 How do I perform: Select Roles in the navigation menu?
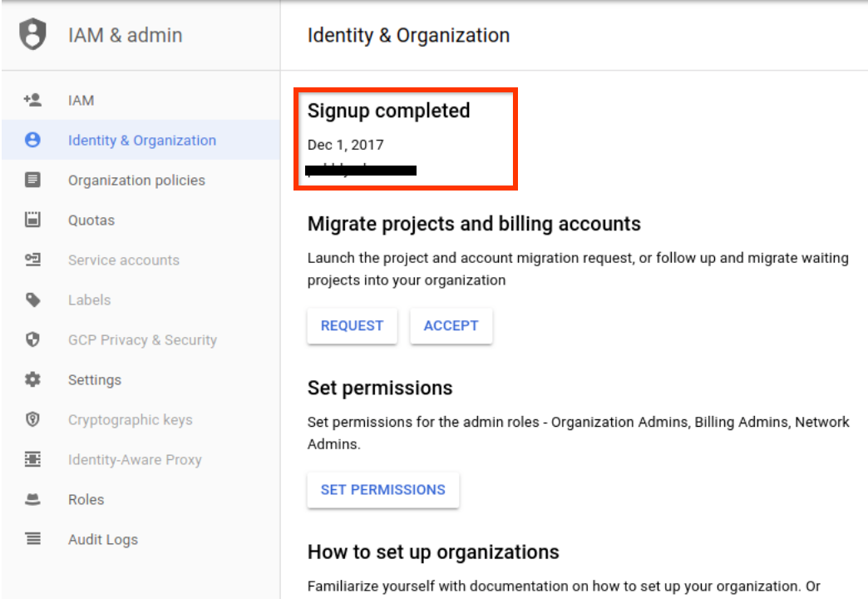86,499
